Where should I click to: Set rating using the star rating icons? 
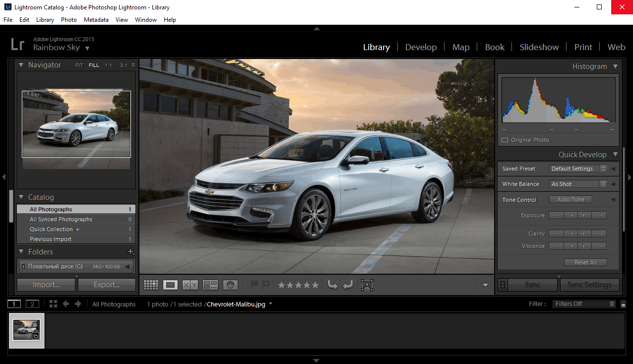(298, 285)
